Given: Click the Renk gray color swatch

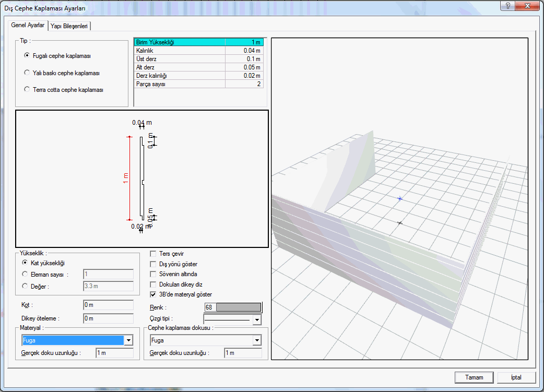Looking at the screenshot, I should (x=239, y=307).
